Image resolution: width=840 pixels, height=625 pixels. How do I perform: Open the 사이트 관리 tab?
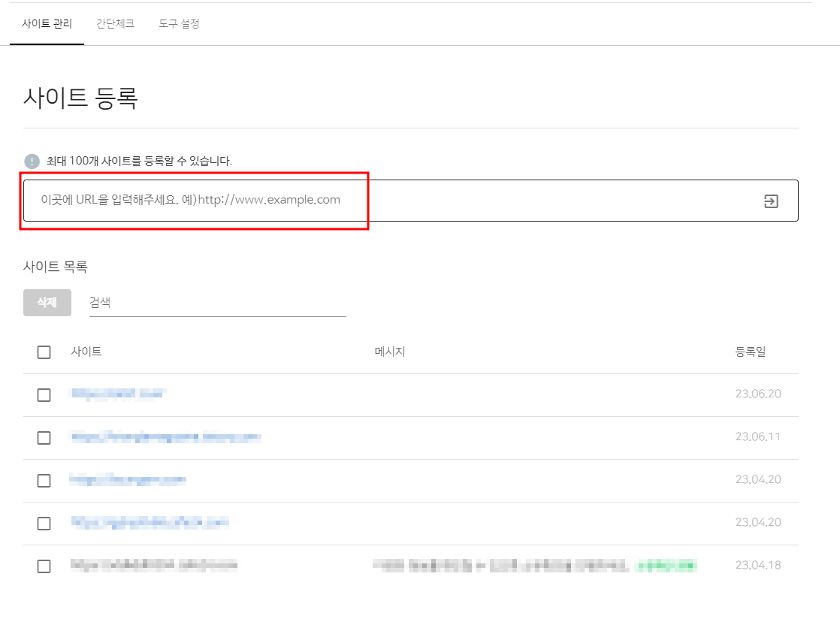tap(47, 23)
